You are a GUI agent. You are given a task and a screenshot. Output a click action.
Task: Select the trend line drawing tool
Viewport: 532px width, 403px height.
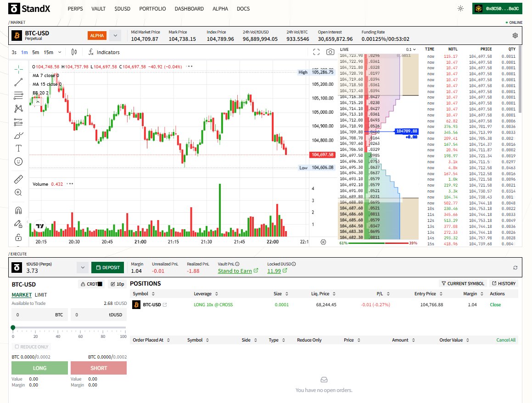tap(19, 82)
